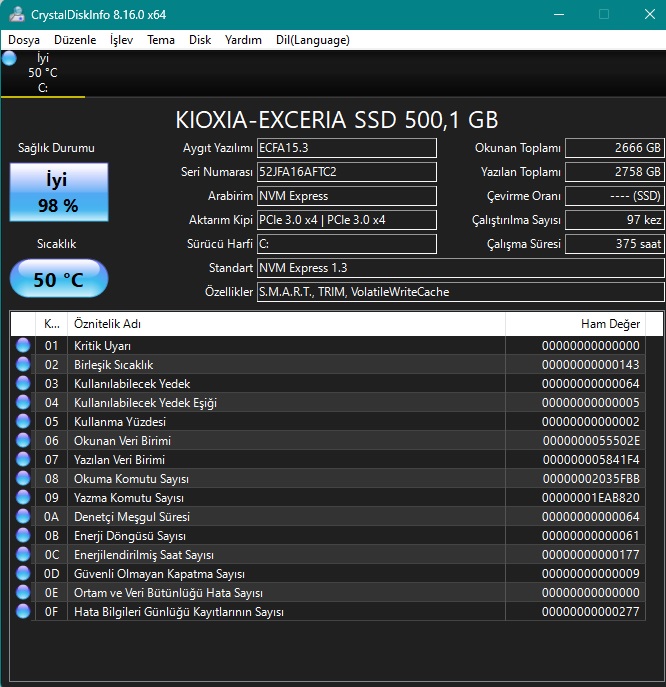Click the status orb of Kullanılabilecek Yedek Eşiği row
Viewport: 666px width, 687px height.
23,402
